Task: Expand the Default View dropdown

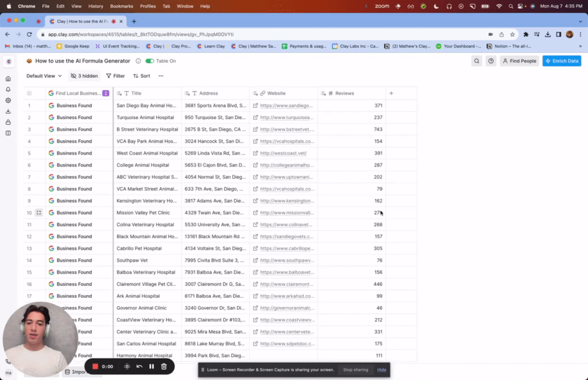Action: [44, 76]
